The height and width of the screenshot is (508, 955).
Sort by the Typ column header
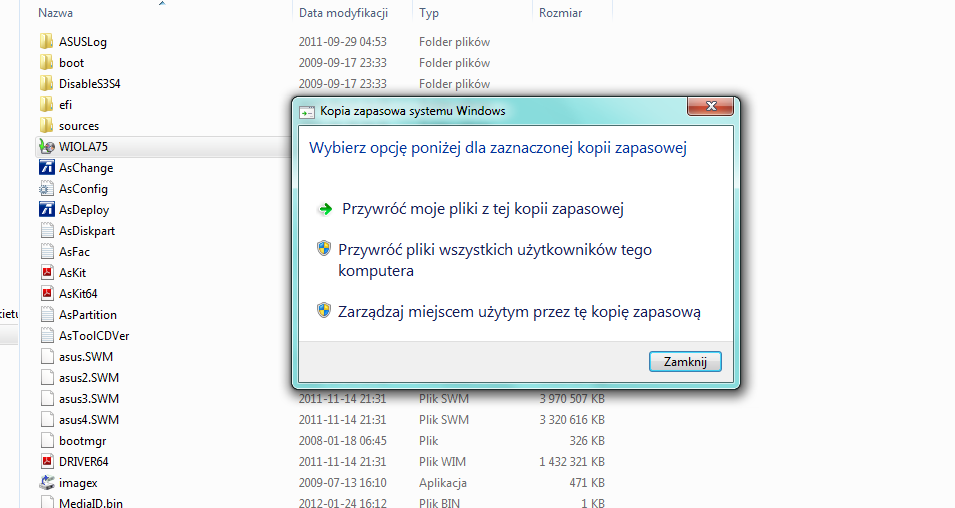click(429, 13)
